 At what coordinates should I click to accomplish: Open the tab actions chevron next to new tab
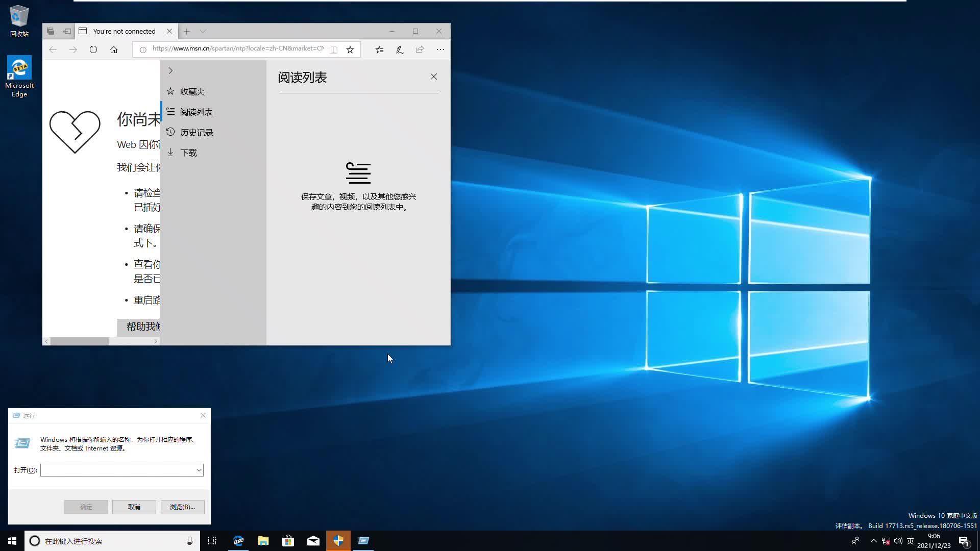tap(204, 31)
